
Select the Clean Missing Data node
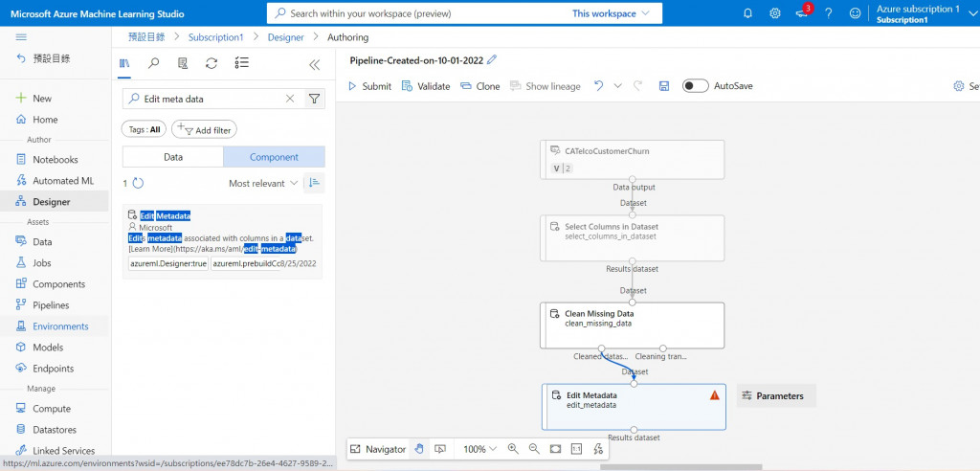click(x=632, y=325)
